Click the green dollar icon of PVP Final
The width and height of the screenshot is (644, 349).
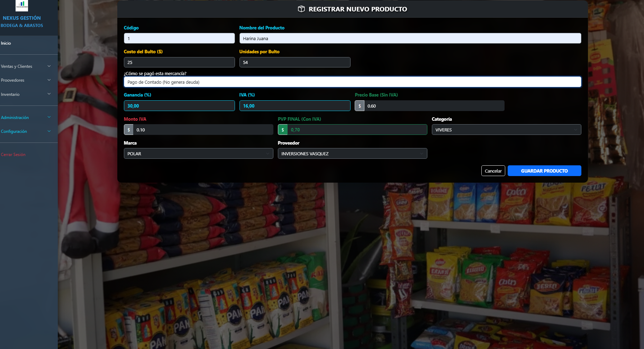283,130
